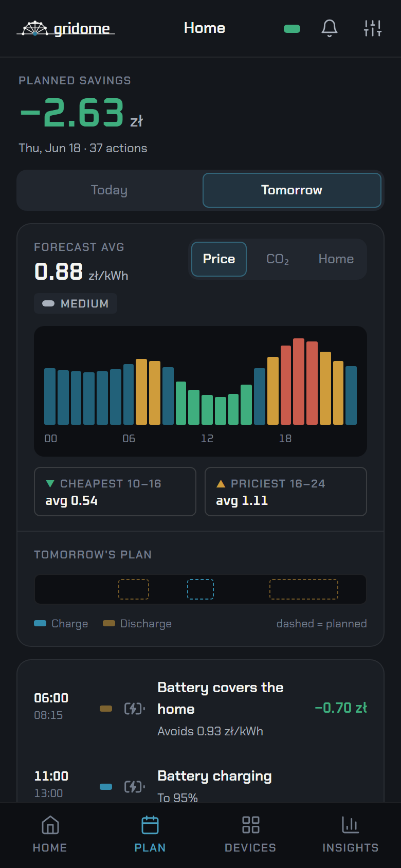Click the TOMORROW'S PLAN heading
This screenshot has width=401, height=868.
(x=93, y=554)
